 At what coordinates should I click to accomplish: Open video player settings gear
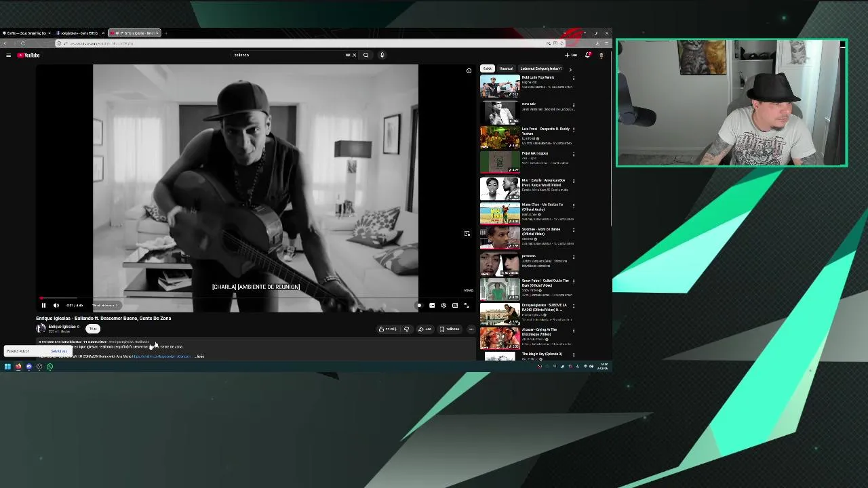tap(443, 306)
